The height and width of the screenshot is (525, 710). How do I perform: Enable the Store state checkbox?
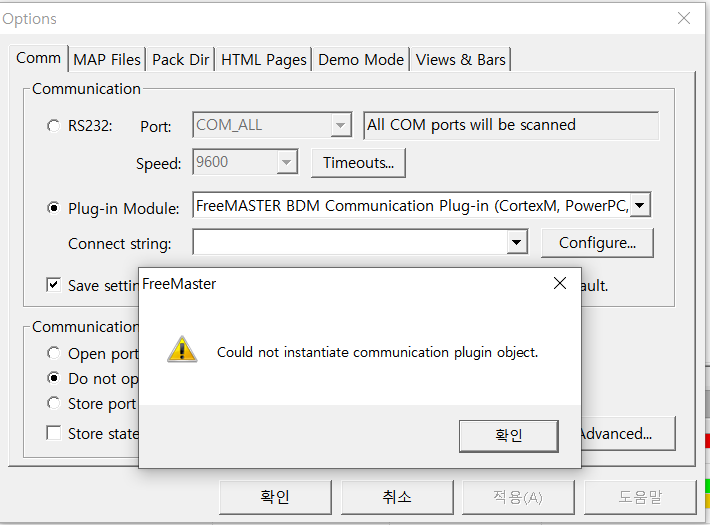(x=53, y=433)
